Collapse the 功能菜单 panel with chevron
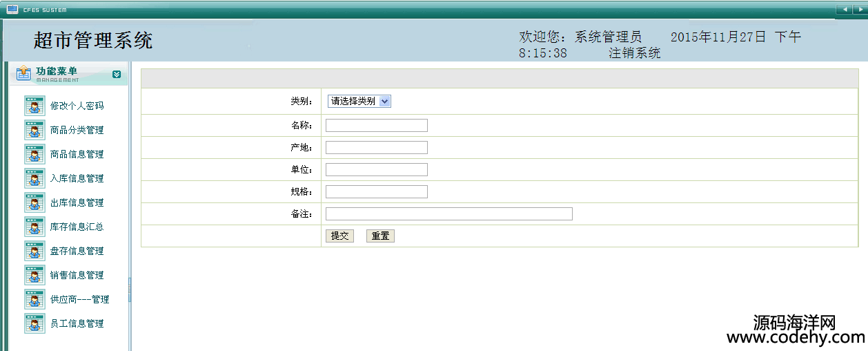Screen dimensions: 868x351 tap(117, 74)
